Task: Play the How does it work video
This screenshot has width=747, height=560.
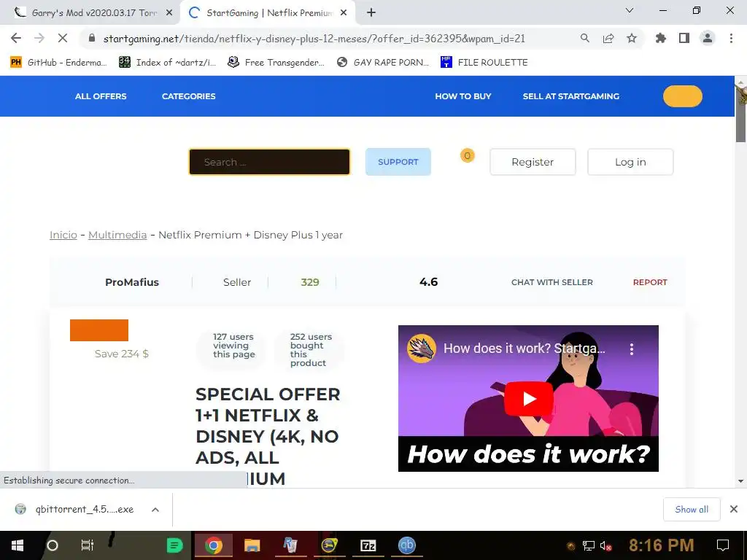Action: click(x=528, y=399)
